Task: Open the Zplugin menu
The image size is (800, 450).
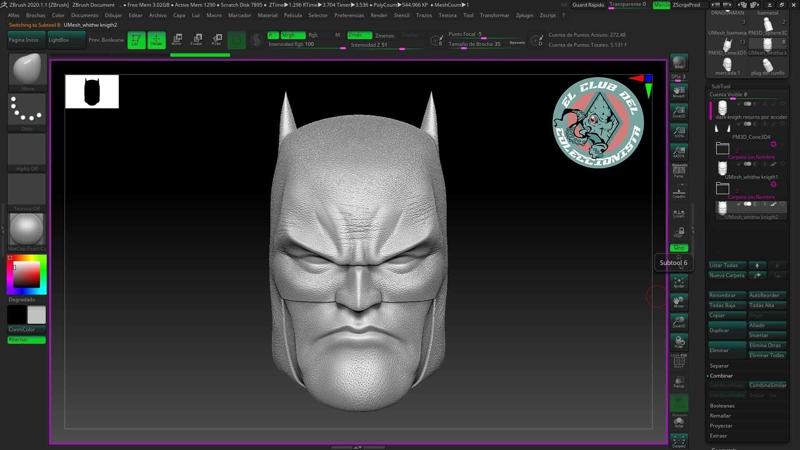Action: tap(524, 15)
